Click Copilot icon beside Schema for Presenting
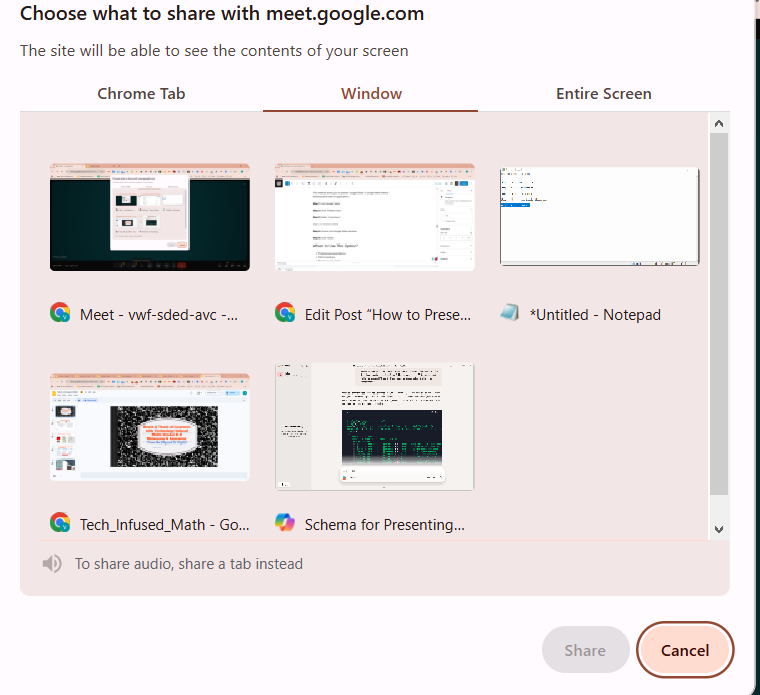Viewport: 760px width, 695px height. click(x=285, y=522)
